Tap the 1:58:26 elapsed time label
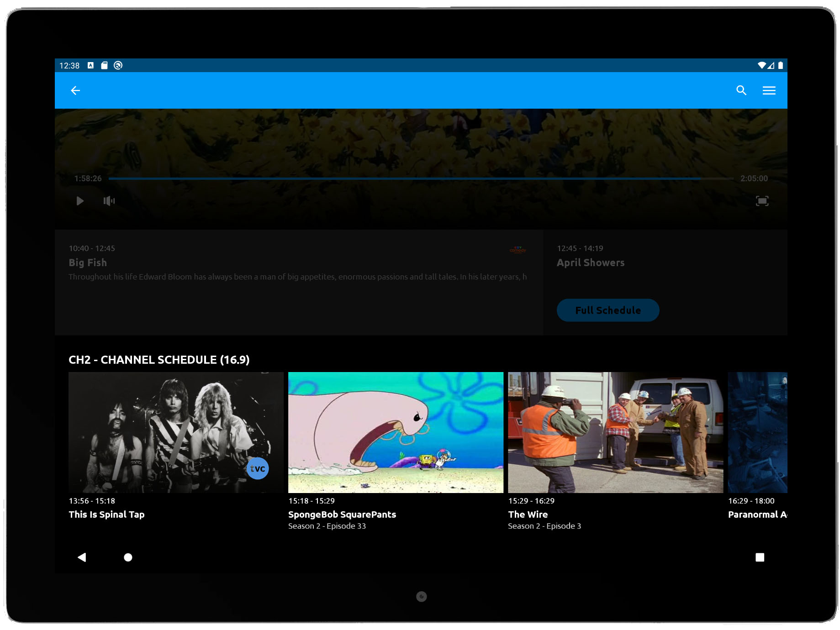 tap(88, 178)
